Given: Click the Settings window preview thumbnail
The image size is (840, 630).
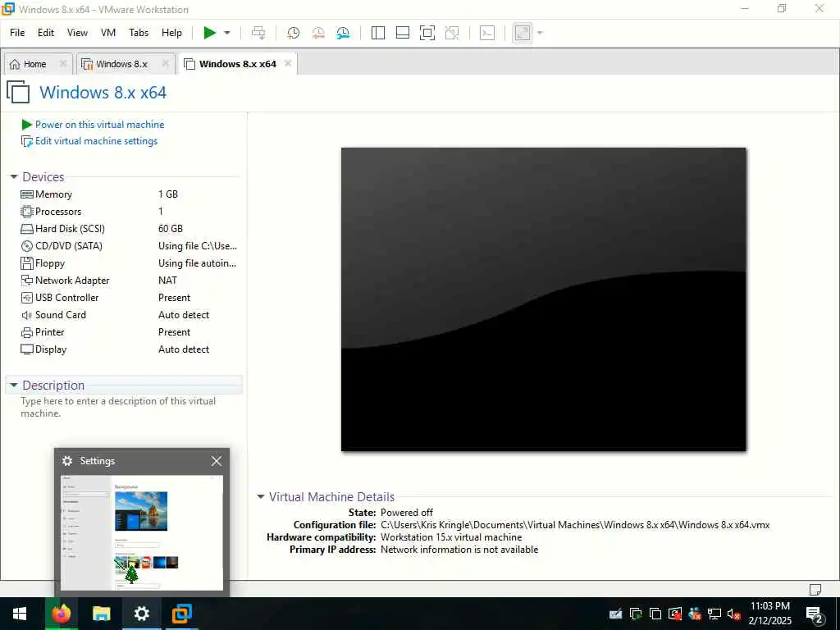Looking at the screenshot, I should pyautogui.click(x=141, y=532).
